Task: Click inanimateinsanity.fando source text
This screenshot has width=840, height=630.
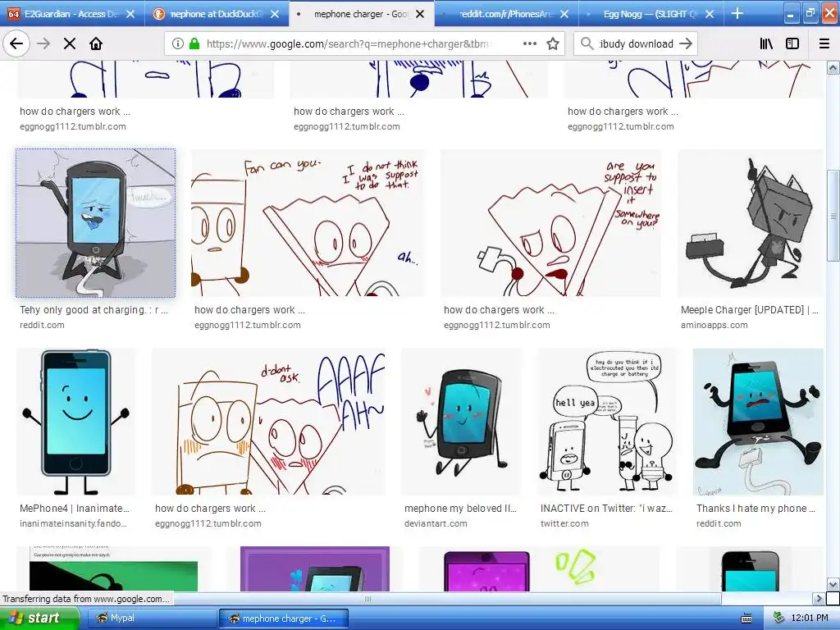Action: (73, 524)
